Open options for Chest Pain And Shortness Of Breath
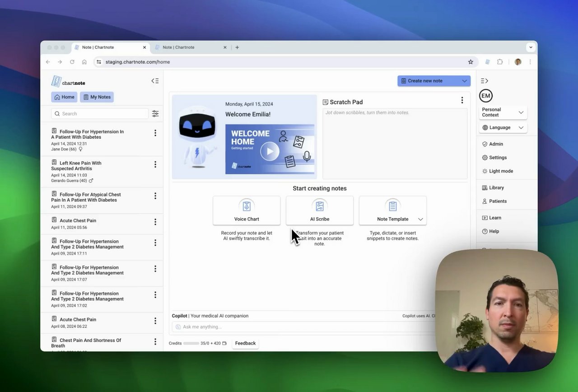The height and width of the screenshot is (392, 578). tap(155, 342)
